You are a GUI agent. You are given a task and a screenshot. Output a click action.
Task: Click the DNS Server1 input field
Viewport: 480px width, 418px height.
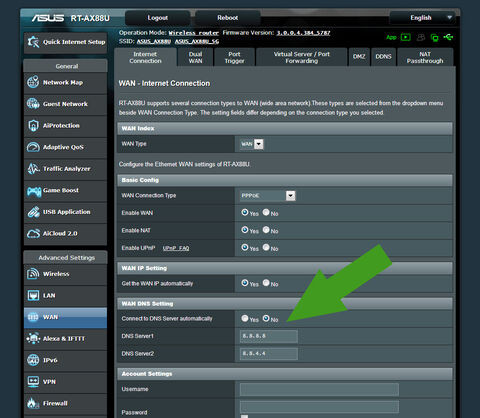[269, 336]
